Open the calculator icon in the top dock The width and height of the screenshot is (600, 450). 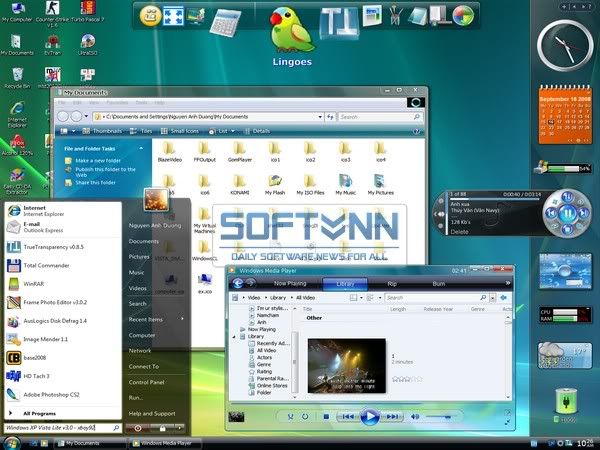225,21
